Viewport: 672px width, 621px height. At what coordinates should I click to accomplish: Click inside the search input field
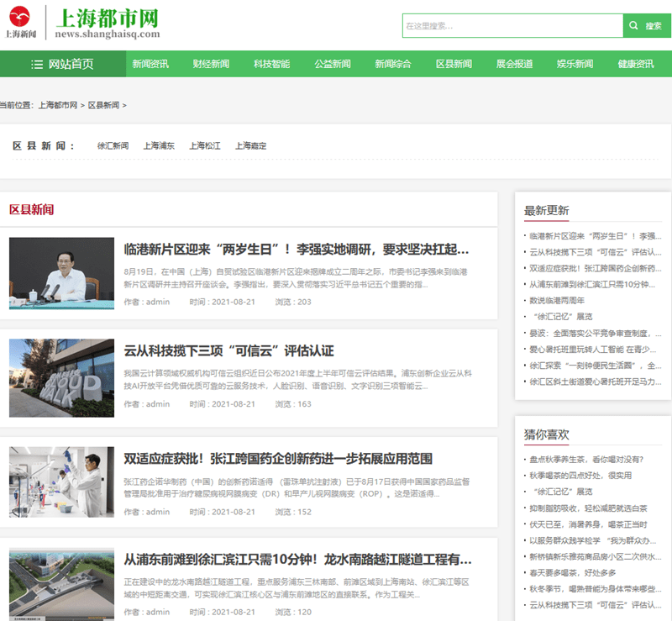pos(512,26)
